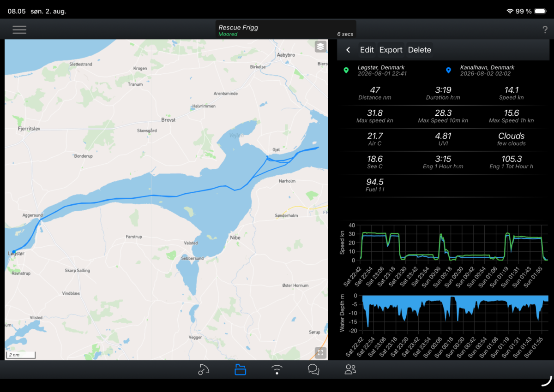Select the blue Kanalhavn end marker
Viewport: 554px width, 392px height.
[448, 71]
